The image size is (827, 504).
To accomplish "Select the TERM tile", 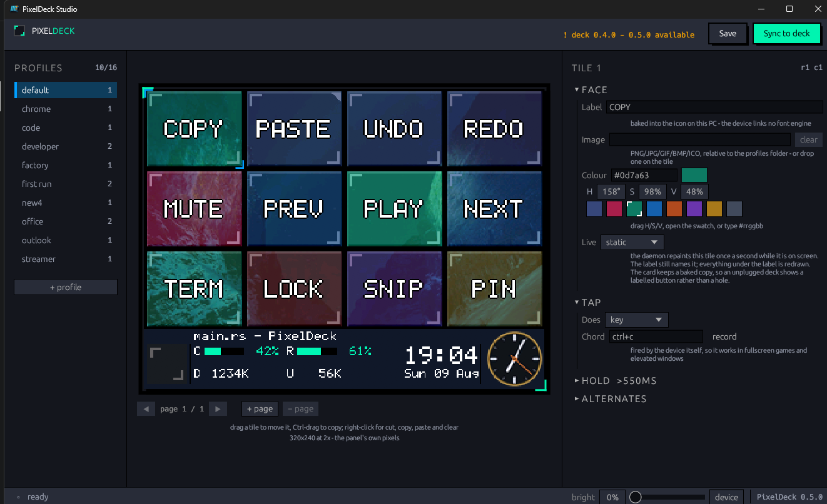I will click(194, 289).
